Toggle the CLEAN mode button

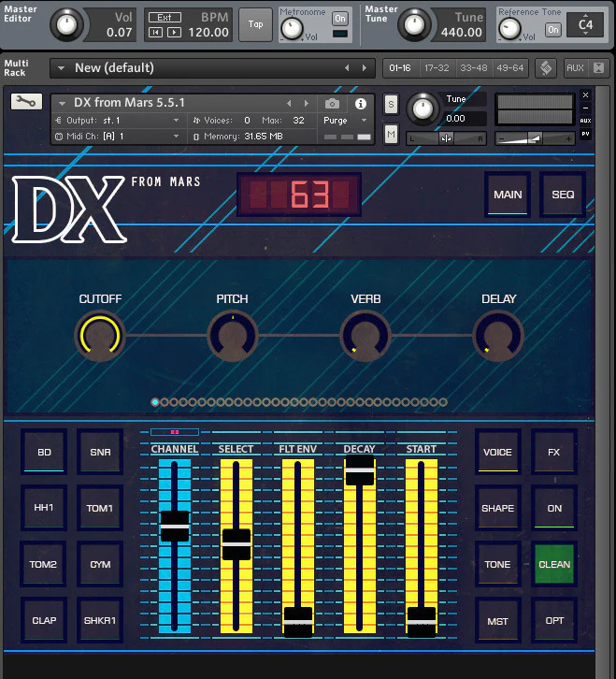pyautogui.click(x=554, y=564)
